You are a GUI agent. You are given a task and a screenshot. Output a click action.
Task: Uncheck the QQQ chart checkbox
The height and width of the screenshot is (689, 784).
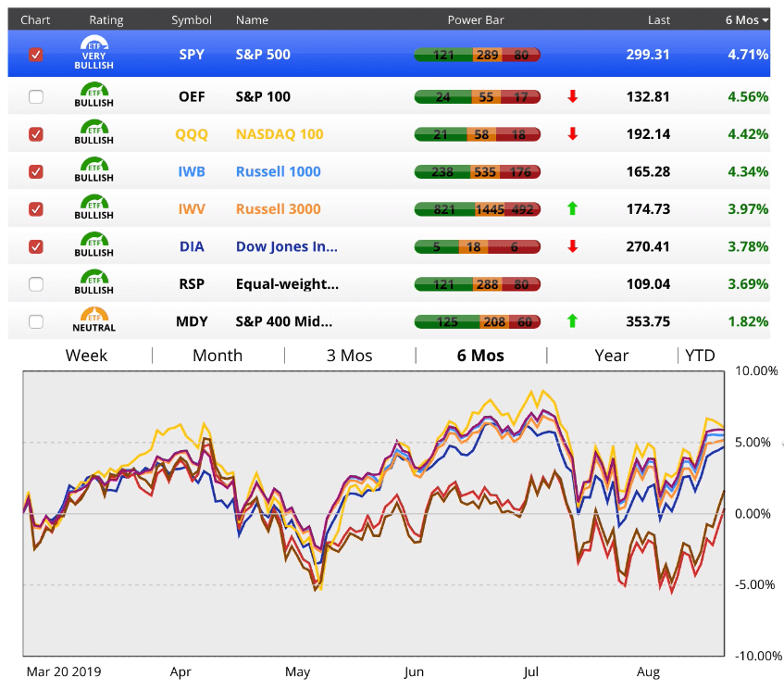pyautogui.click(x=35, y=134)
